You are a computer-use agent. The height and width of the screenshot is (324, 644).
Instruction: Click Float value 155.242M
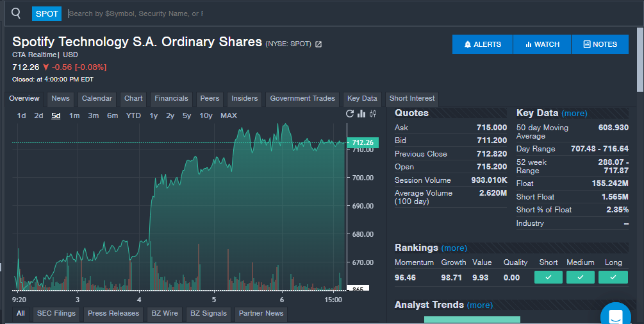(610, 183)
